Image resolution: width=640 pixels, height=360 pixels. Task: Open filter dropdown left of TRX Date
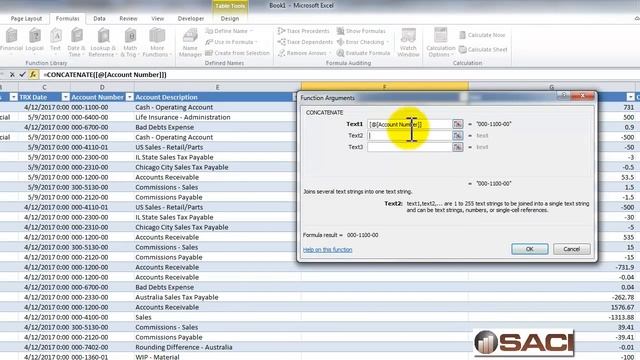point(13,97)
